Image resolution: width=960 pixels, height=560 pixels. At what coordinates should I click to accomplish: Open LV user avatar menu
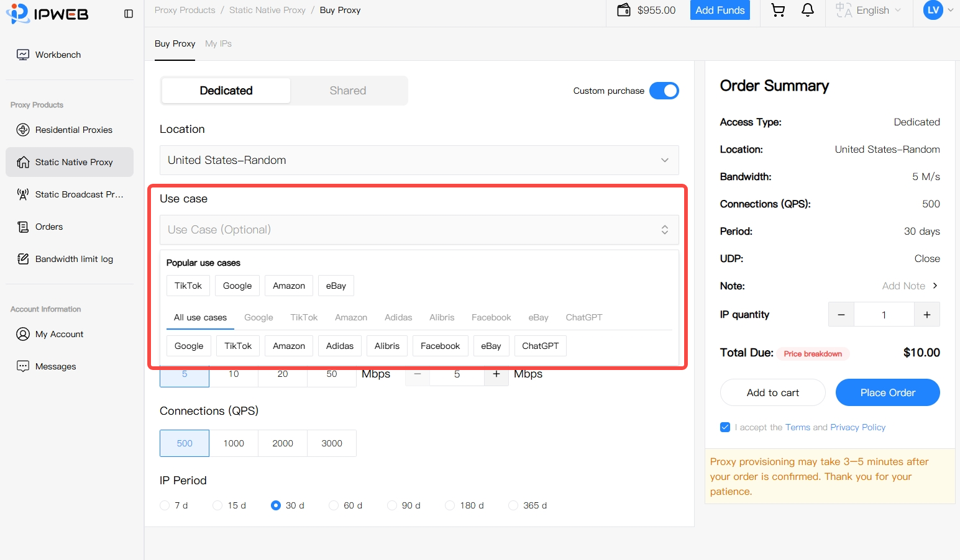[933, 10]
